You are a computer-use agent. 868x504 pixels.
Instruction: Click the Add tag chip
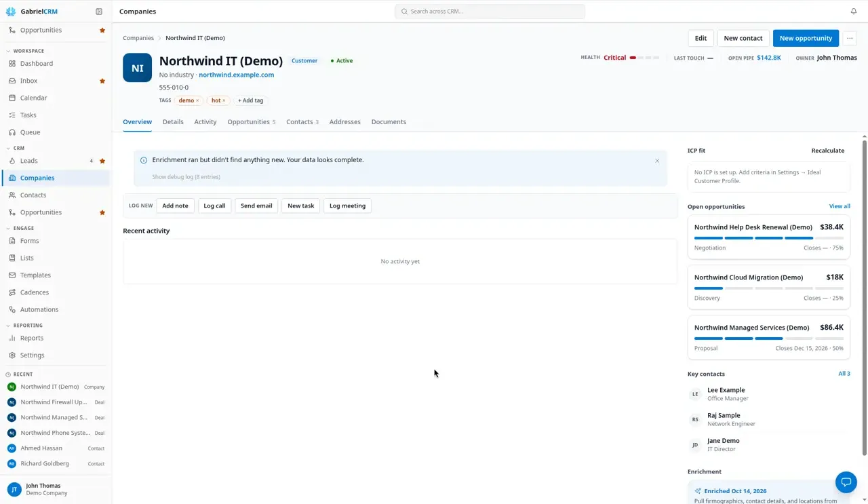[250, 100]
